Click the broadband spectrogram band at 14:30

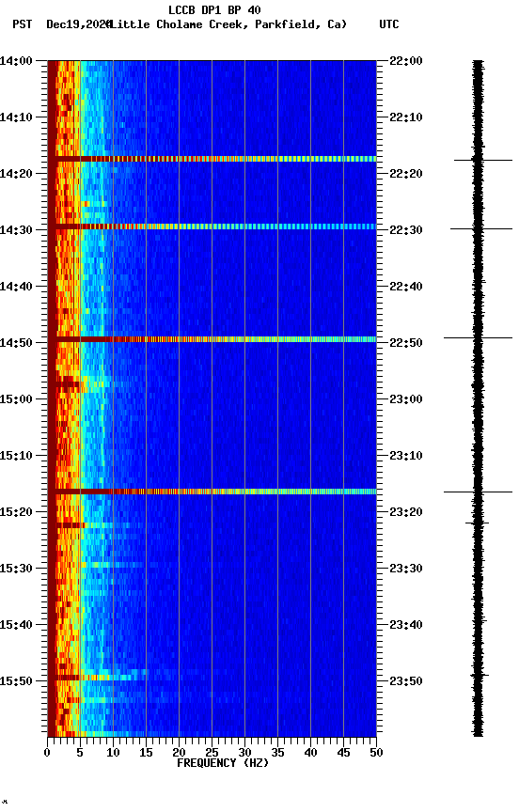coord(212,226)
